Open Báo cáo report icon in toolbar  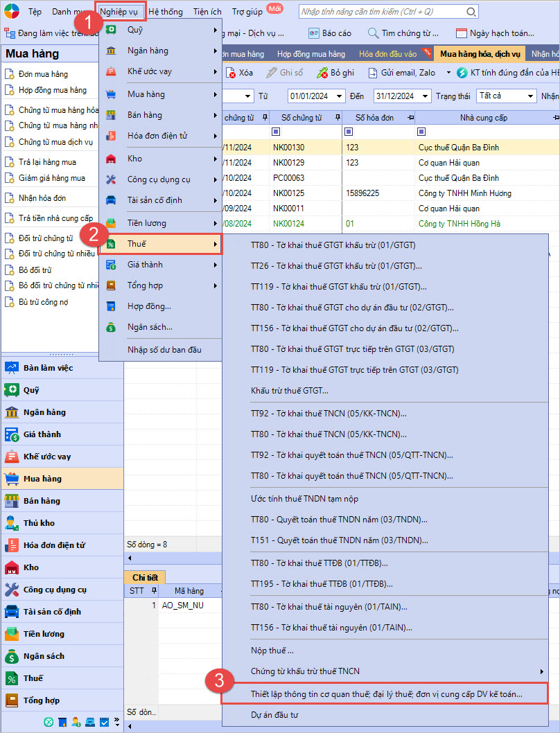point(314,33)
